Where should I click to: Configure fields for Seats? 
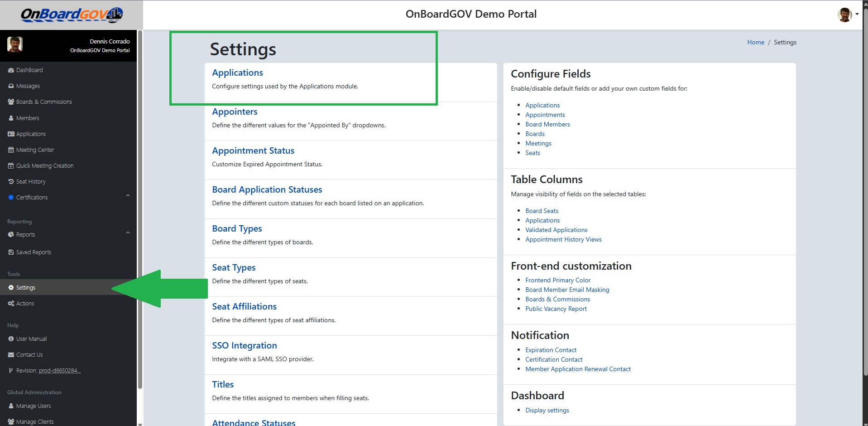[x=532, y=153]
